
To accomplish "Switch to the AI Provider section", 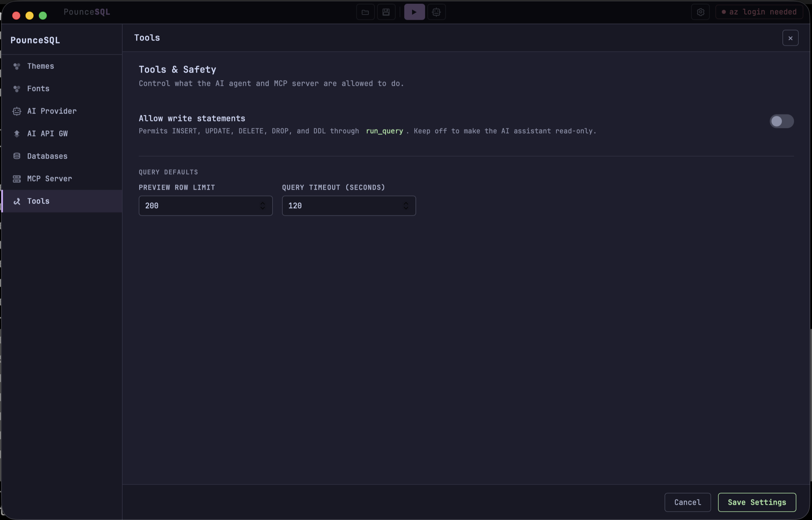I will pos(62,111).
